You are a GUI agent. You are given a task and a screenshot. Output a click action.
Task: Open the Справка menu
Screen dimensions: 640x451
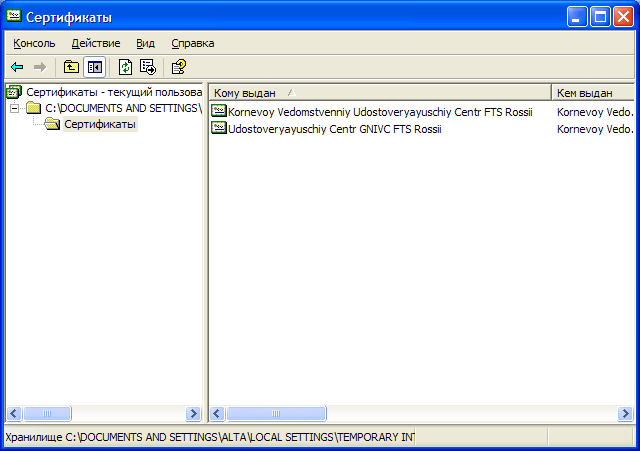(x=192, y=43)
